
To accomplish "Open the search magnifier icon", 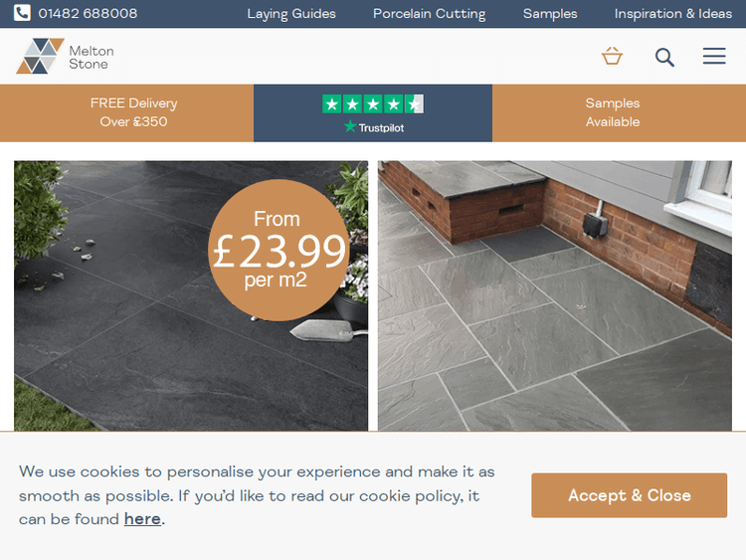I will (x=664, y=57).
